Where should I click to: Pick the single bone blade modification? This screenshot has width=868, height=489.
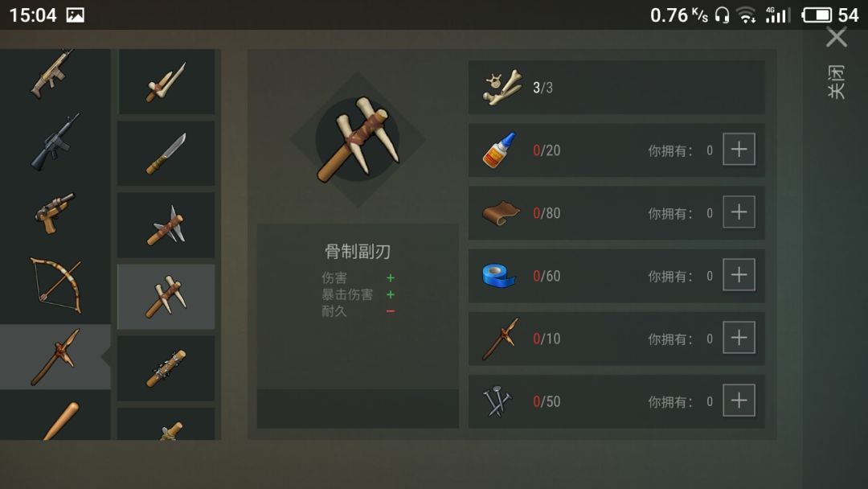pos(166,82)
